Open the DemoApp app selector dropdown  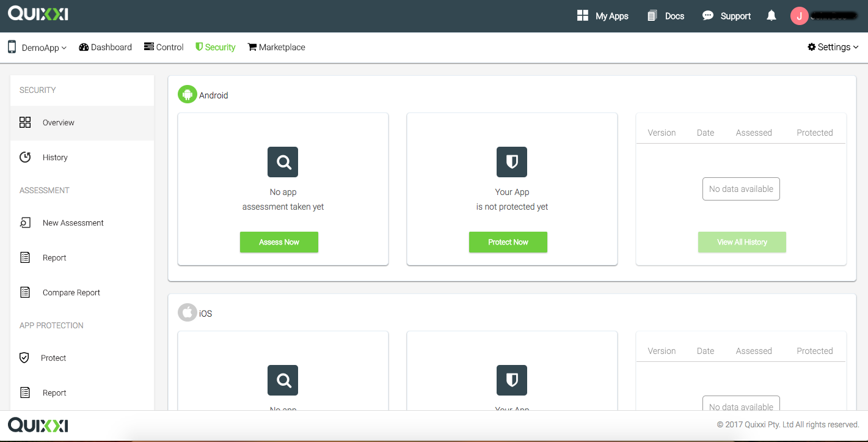pyautogui.click(x=39, y=47)
